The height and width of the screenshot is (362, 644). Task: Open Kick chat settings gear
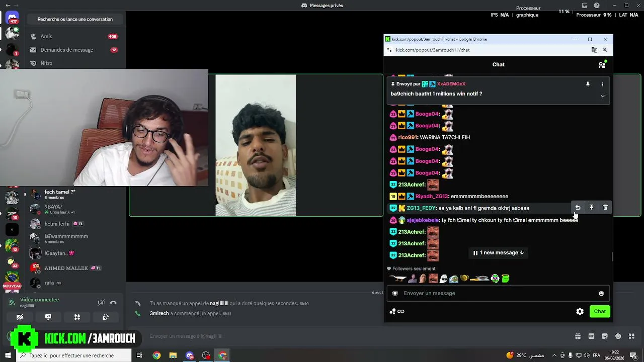point(580,311)
